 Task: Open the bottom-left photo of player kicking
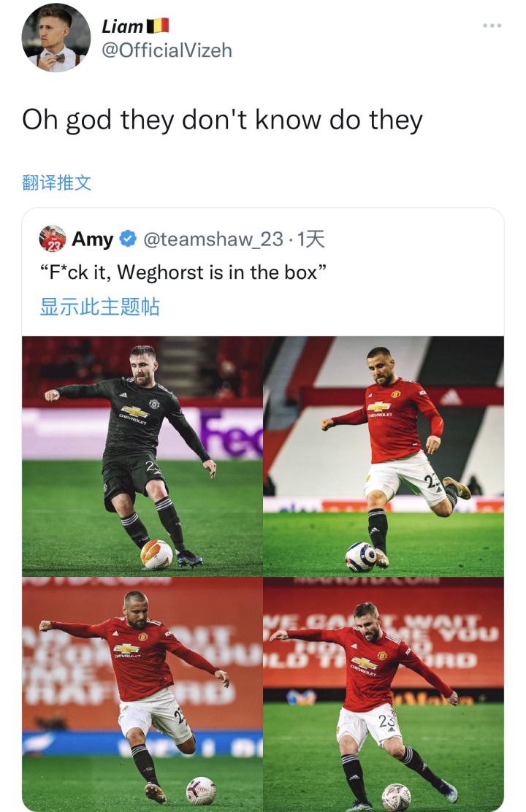coord(142,694)
